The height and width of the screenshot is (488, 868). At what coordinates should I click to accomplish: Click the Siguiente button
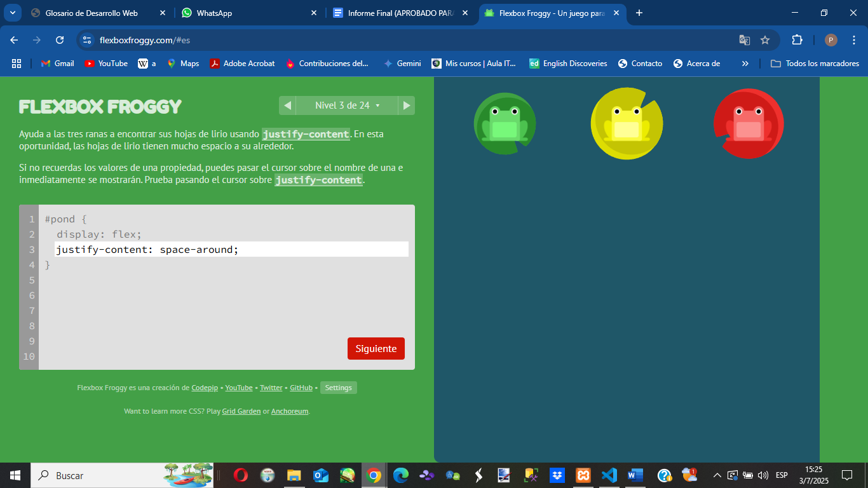click(x=376, y=349)
